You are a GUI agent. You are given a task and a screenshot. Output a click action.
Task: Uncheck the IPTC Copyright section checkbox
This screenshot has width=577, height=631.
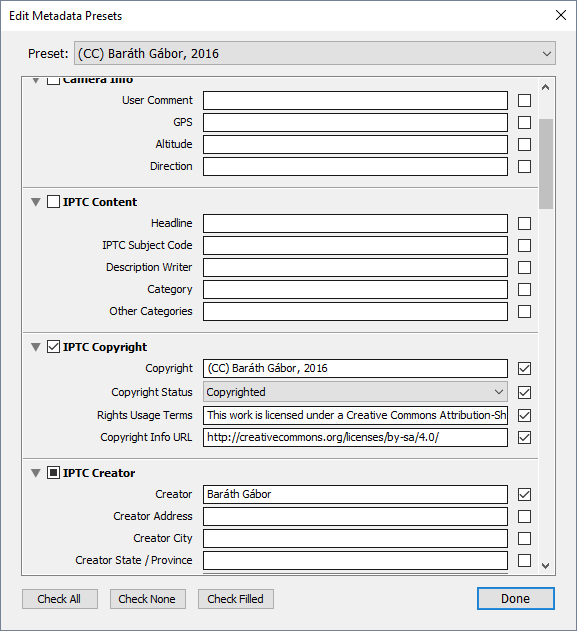[x=53, y=346]
